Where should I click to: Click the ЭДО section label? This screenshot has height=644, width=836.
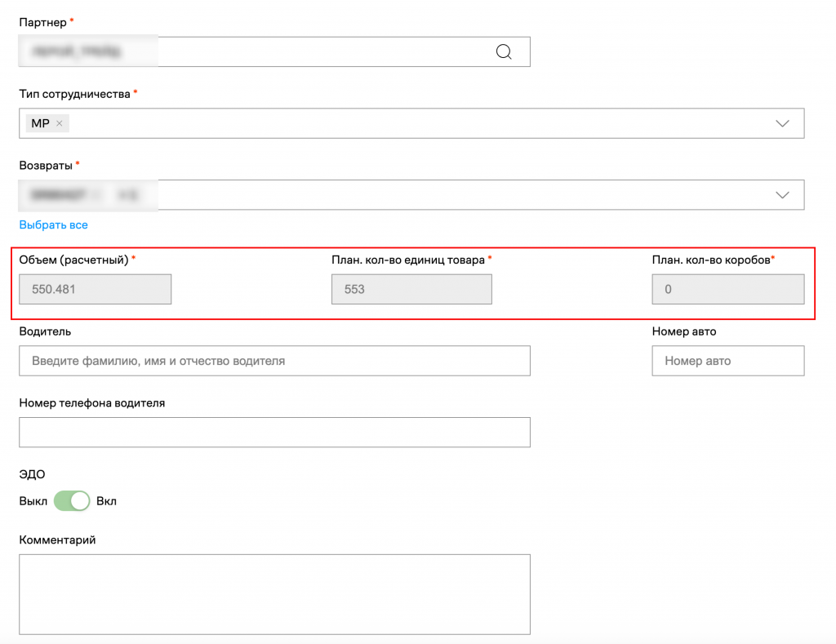click(32, 473)
